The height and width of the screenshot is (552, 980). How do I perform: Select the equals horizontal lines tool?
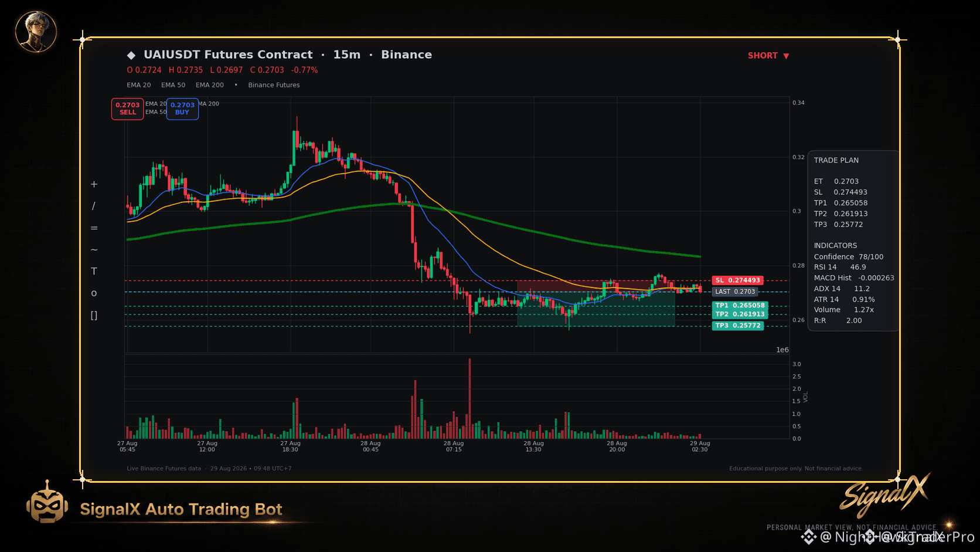94,228
